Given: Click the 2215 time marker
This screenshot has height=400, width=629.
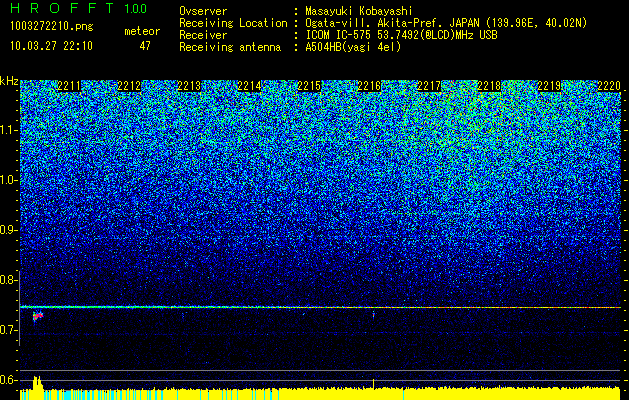Looking at the screenshot, I should tap(309, 86).
